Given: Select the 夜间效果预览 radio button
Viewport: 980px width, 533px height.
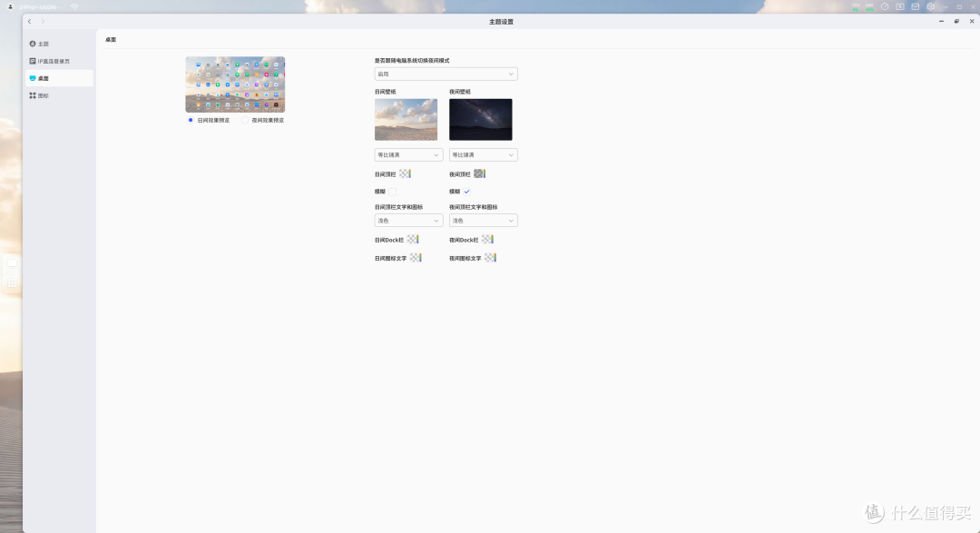Looking at the screenshot, I should [245, 120].
